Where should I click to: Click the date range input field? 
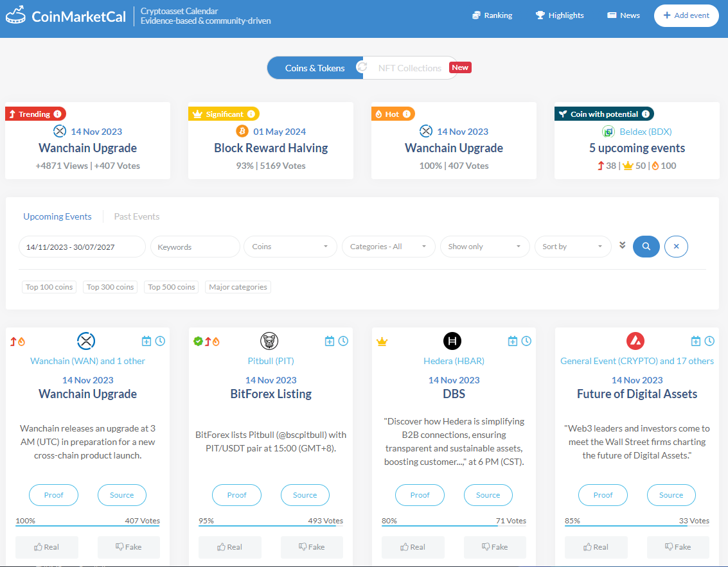(82, 247)
